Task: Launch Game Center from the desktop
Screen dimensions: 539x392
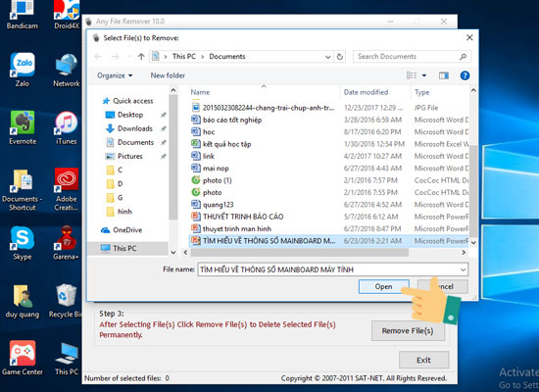Action: [x=23, y=358]
